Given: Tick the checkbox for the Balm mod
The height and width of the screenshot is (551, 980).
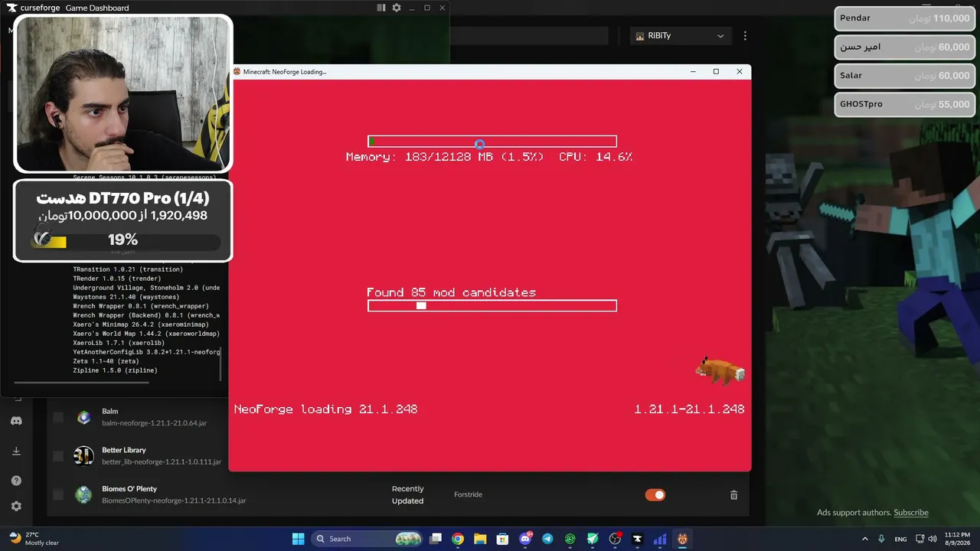Looking at the screenshot, I should click(x=58, y=417).
